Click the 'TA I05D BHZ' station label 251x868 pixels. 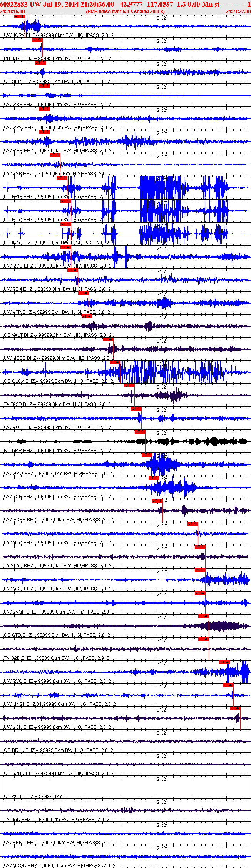18,820
